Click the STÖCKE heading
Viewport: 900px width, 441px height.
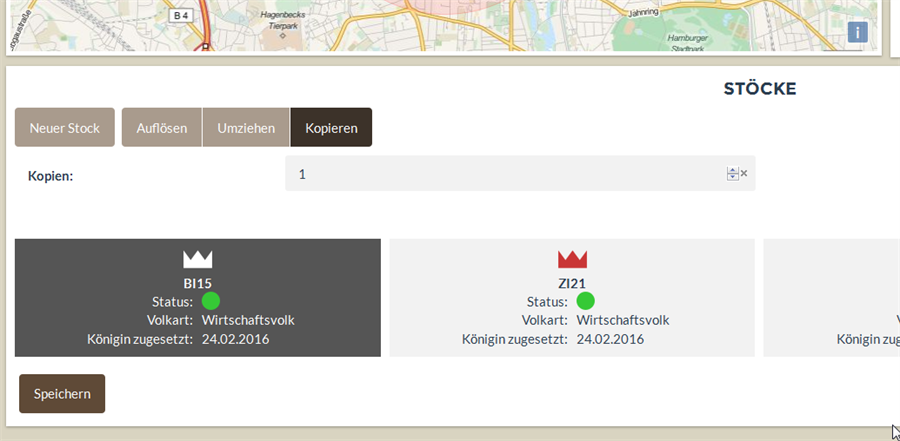click(x=760, y=89)
